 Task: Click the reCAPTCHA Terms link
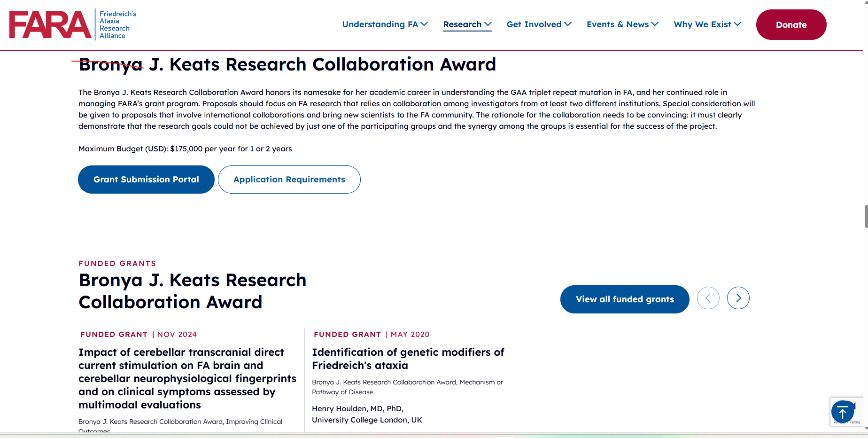tap(855, 422)
